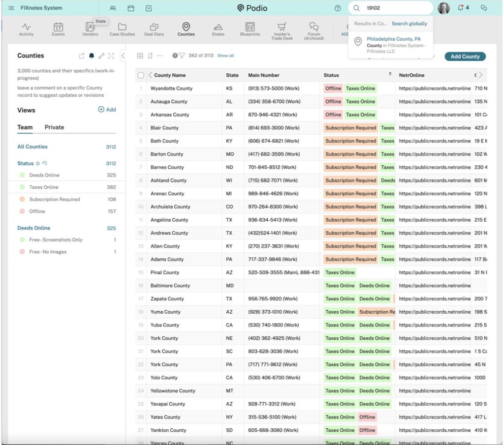This screenshot has width=504, height=445.
Task: Open the chat conversations icon
Action: [x=484, y=8]
